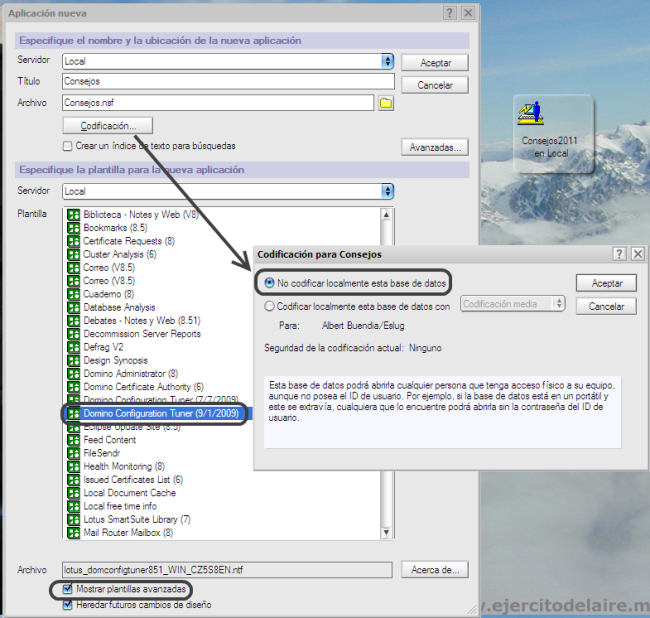Select Mail Router Mailbox (8) template
The height and width of the screenshot is (618, 650).
(x=128, y=533)
